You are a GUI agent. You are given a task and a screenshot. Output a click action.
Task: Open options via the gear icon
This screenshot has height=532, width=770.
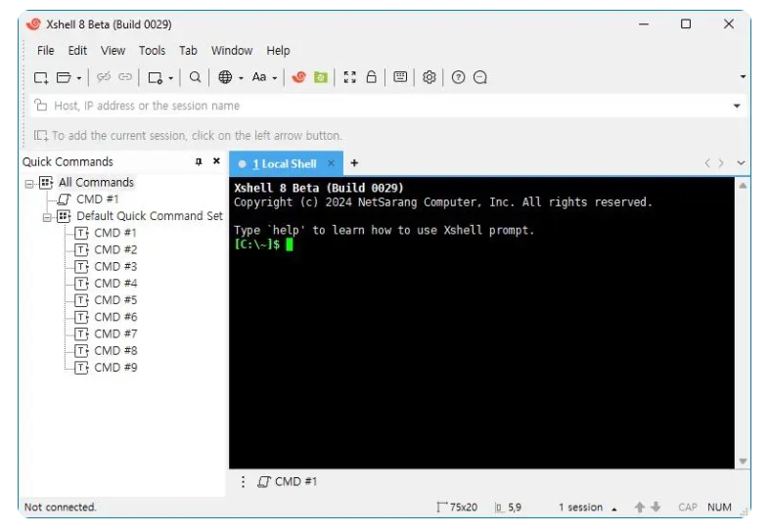(430, 77)
